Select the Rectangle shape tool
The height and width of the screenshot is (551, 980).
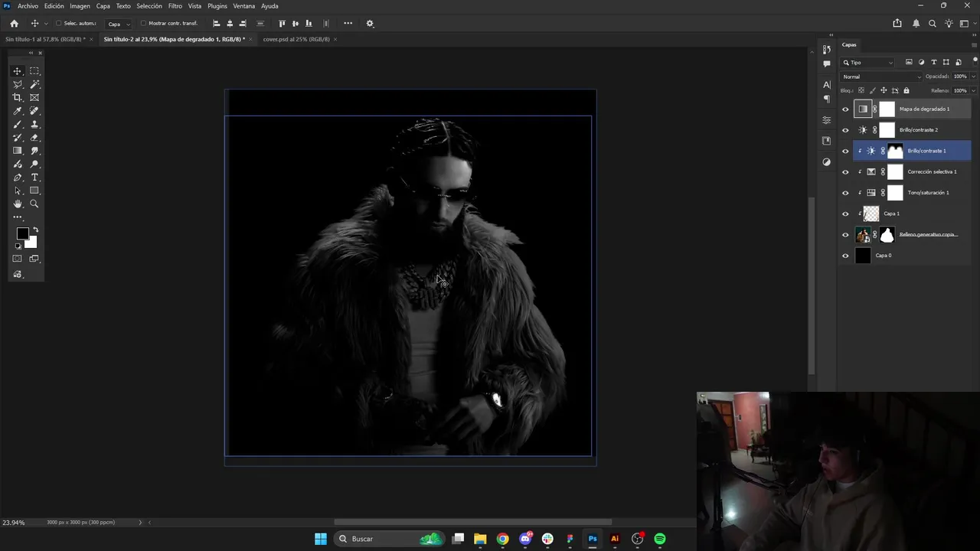click(x=34, y=191)
